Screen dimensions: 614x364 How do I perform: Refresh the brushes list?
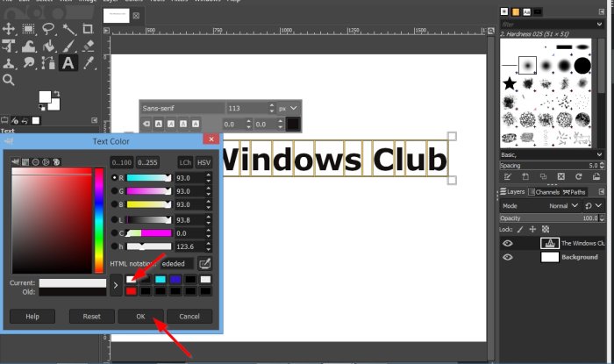[578, 177]
